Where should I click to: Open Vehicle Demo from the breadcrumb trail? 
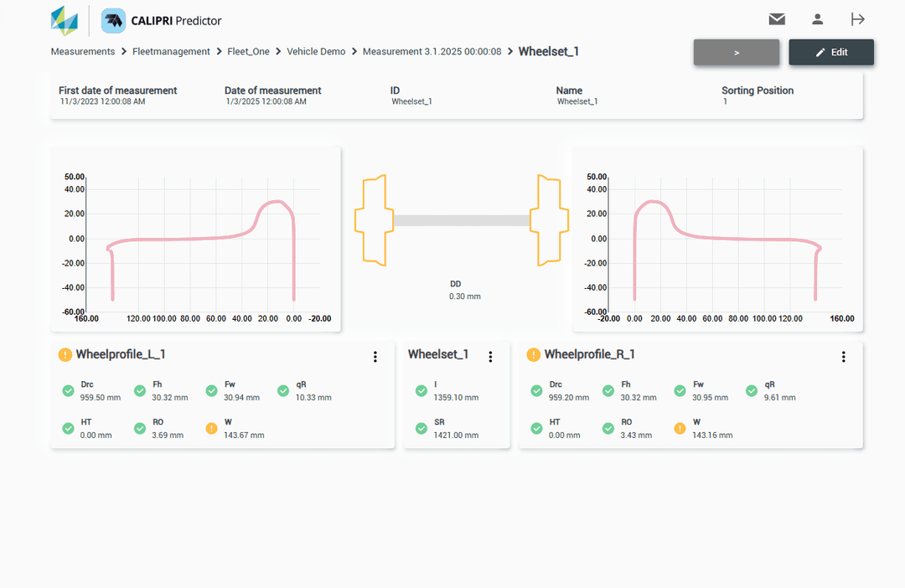pos(316,51)
